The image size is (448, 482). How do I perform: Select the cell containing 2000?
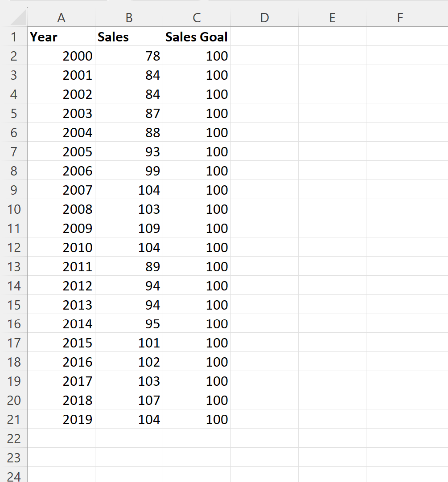pos(61,56)
